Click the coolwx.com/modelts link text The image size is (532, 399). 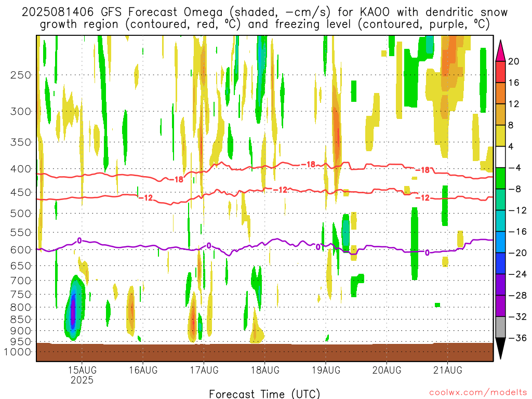click(x=478, y=392)
